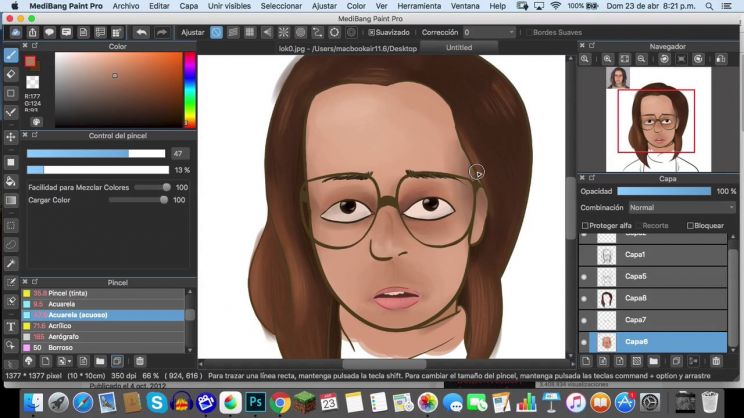This screenshot has height=418, width=744.
Task: Adjust the brush size slider at 47
Action: click(x=96, y=154)
